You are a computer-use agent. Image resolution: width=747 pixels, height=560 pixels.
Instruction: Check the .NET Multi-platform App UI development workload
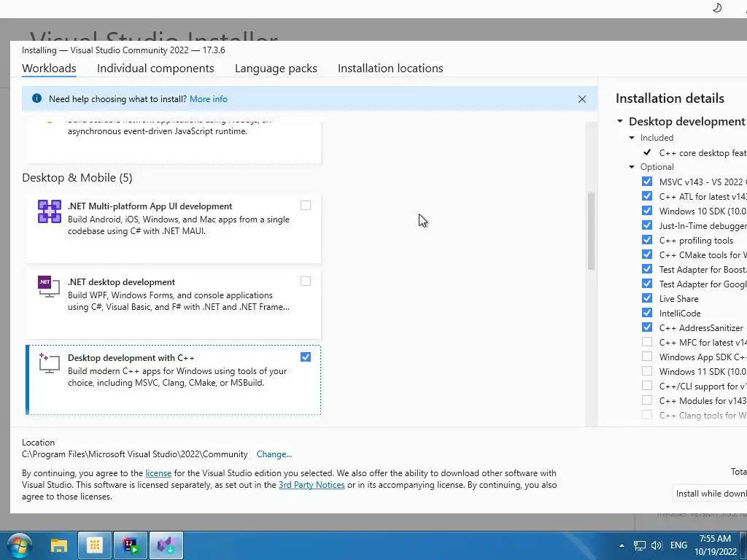coord(306,205)
